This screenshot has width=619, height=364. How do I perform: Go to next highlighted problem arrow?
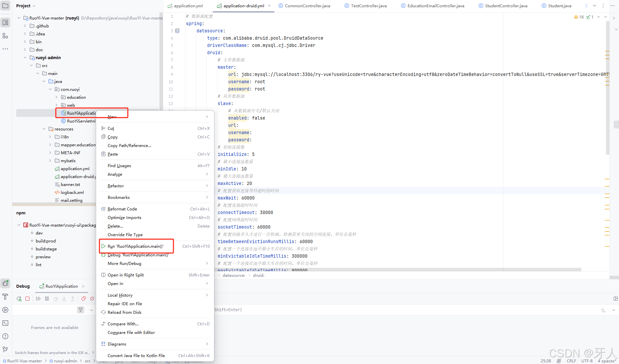coord(605,17)
